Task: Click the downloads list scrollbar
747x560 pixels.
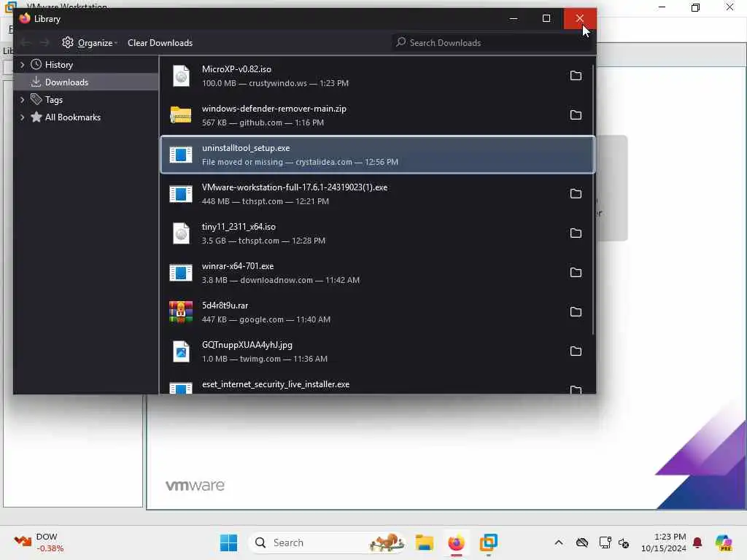Action: point(593,200)
